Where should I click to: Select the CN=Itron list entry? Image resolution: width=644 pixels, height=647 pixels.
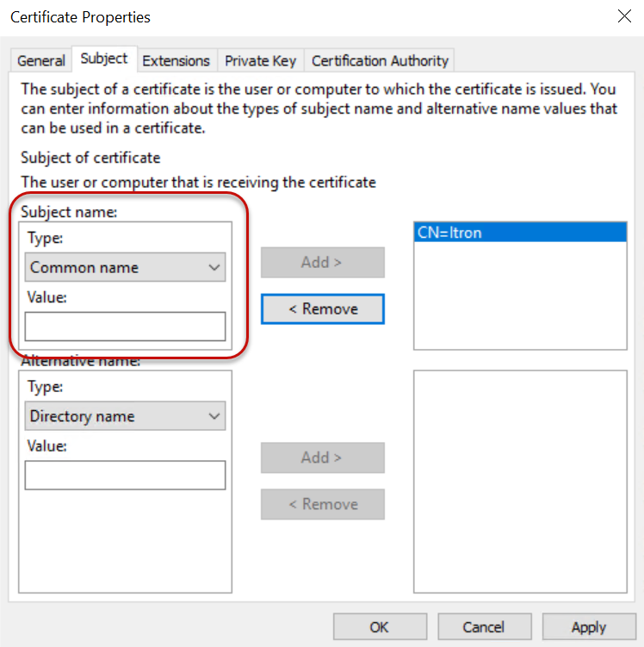click(520, 233)
